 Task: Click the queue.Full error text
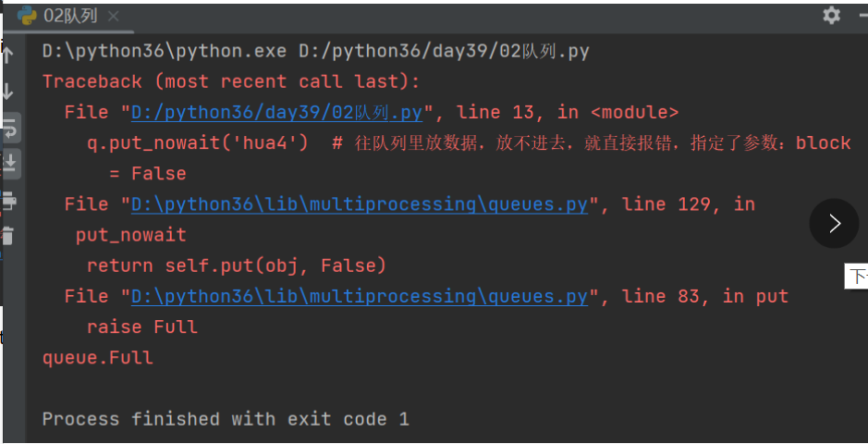click(97, 357)
